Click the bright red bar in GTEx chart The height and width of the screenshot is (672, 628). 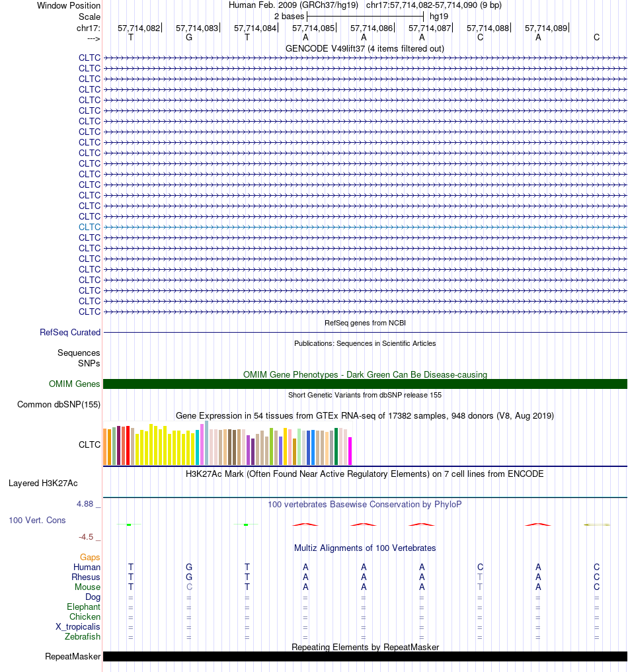pyautogui.click(x=128, y=446)
